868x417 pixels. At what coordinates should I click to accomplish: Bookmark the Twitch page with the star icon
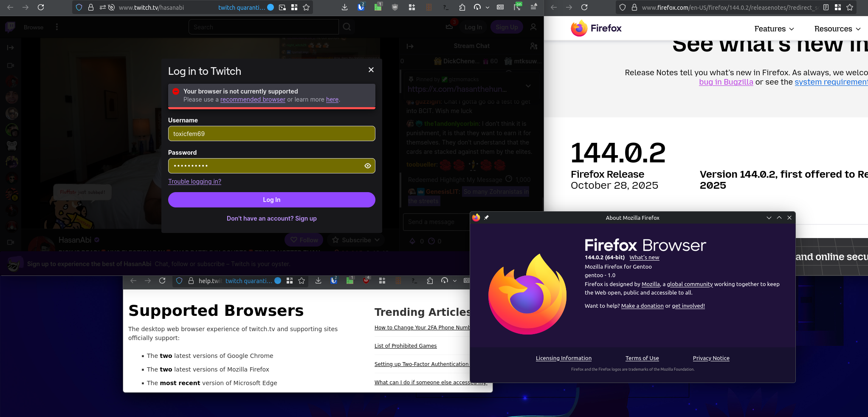306,7
